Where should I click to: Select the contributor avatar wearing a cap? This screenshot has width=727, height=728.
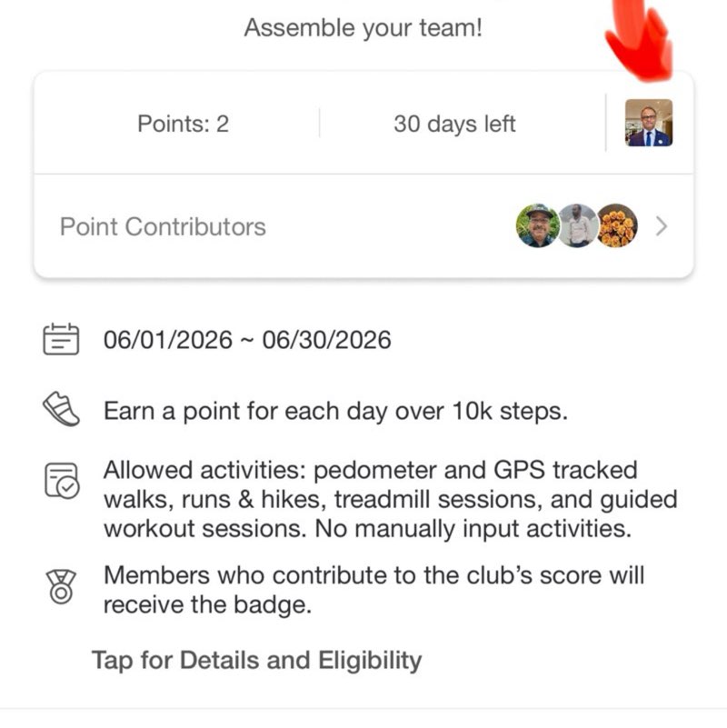coord(538,225)
